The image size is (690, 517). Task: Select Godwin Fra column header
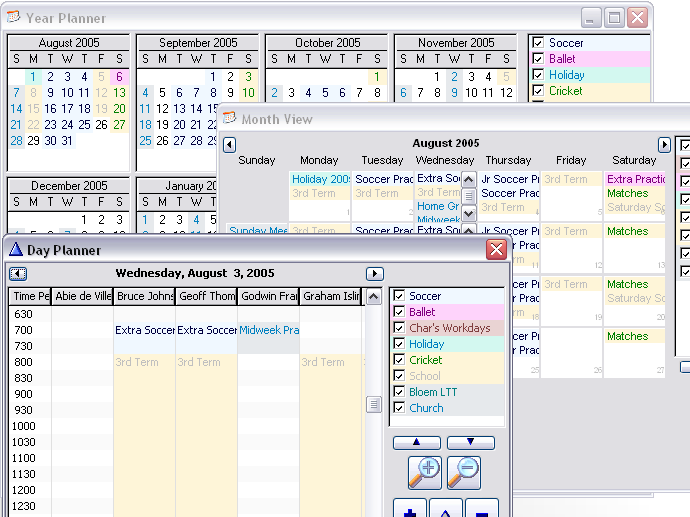click(268, 296)
